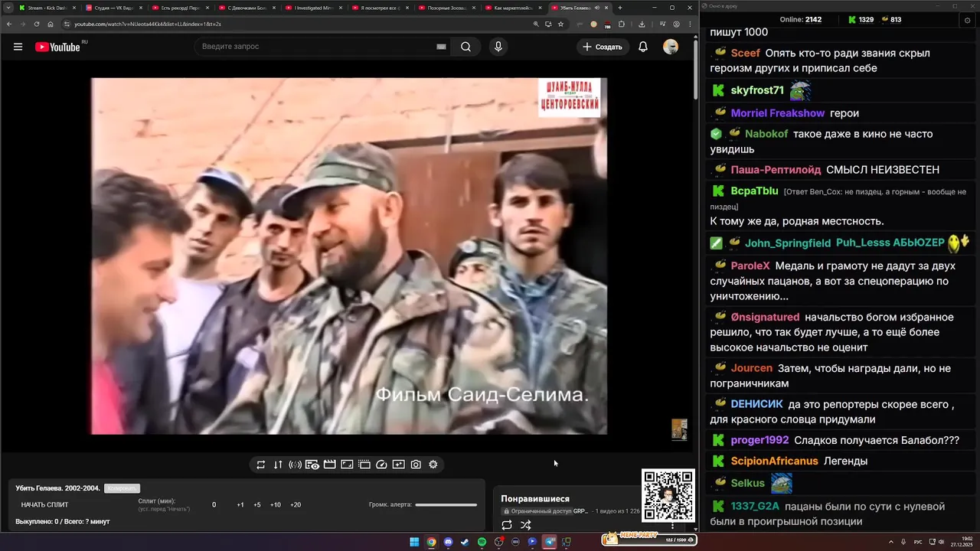Toggle playlist loop in 'Понравившиеся' panel

[x=507, y=525]
